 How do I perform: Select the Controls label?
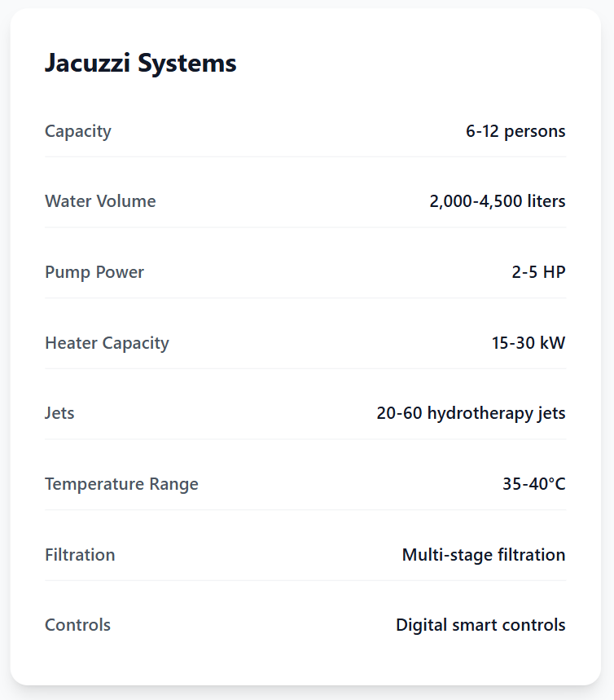pos(77,625)
